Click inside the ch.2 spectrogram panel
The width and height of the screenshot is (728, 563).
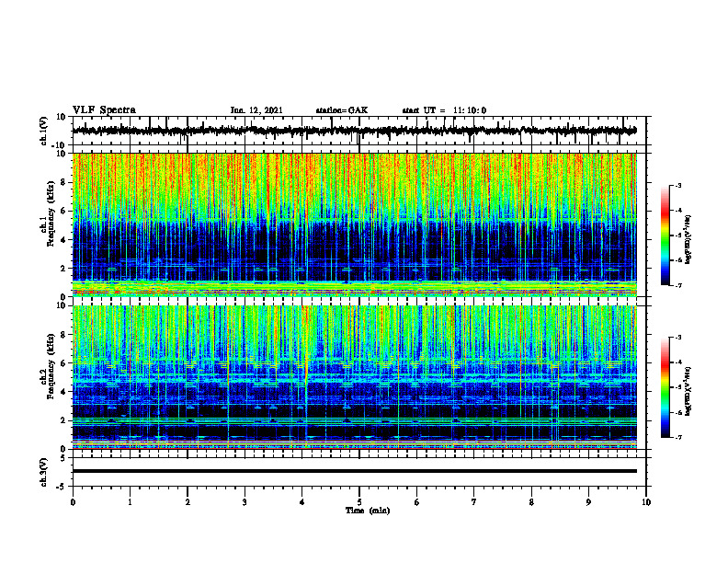(354, 377)
